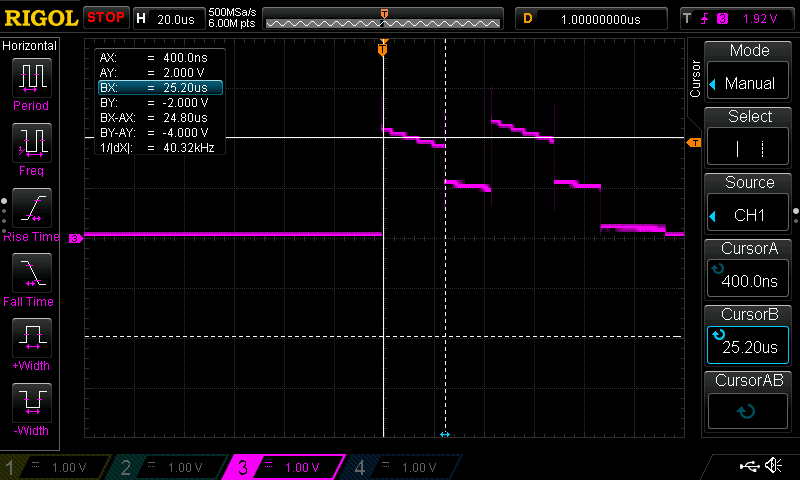Click the BY -2.000 V cursor value
This screenshot has height=480, width=800.
[185, 103]
